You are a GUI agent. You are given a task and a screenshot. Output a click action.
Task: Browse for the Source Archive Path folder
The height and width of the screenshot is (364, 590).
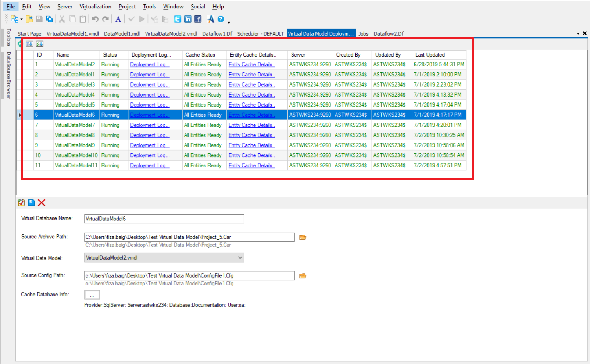tap(303, 237)
